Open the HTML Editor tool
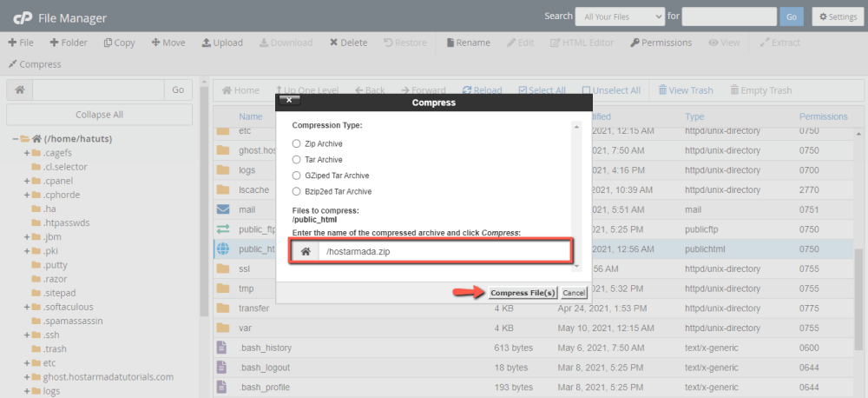Image resolution: width=868 pixels, height=398 pixels. (x=582, y=43)
